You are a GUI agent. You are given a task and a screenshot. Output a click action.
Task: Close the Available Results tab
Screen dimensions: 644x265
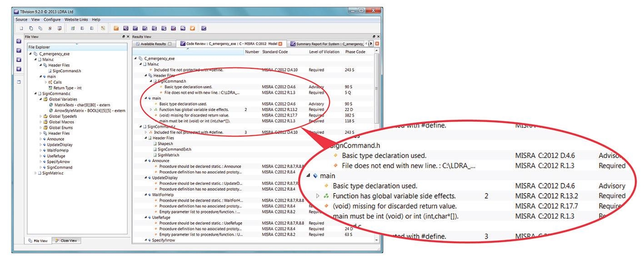(x=170, y=44)
